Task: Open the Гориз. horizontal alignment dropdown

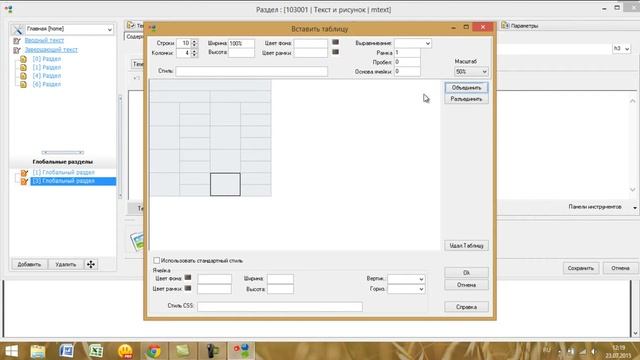Action: click(x=421, y=289)
